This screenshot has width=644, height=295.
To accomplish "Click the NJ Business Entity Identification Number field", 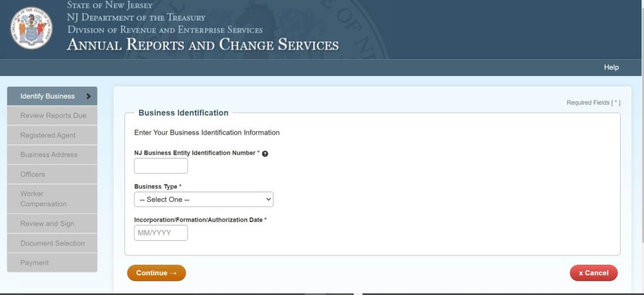I will 161,166.
